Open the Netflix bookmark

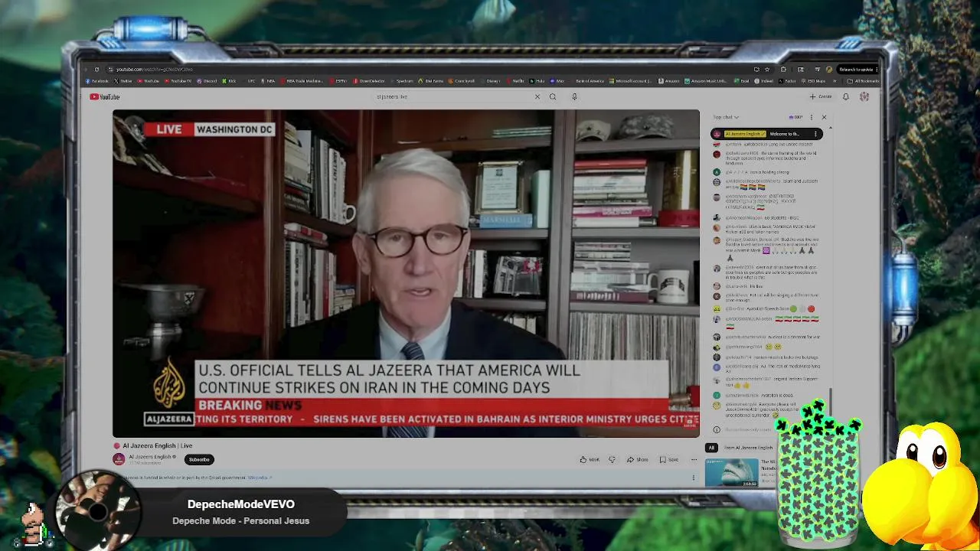coord(516,81)
